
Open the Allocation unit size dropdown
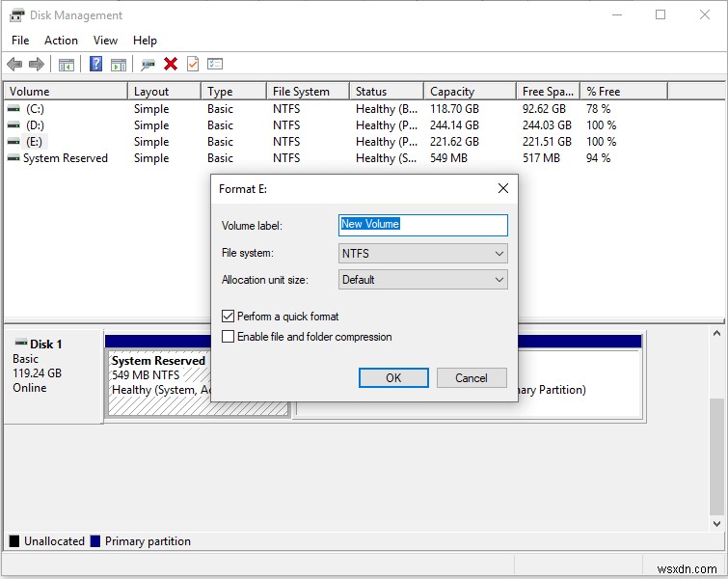click(423, 280)
